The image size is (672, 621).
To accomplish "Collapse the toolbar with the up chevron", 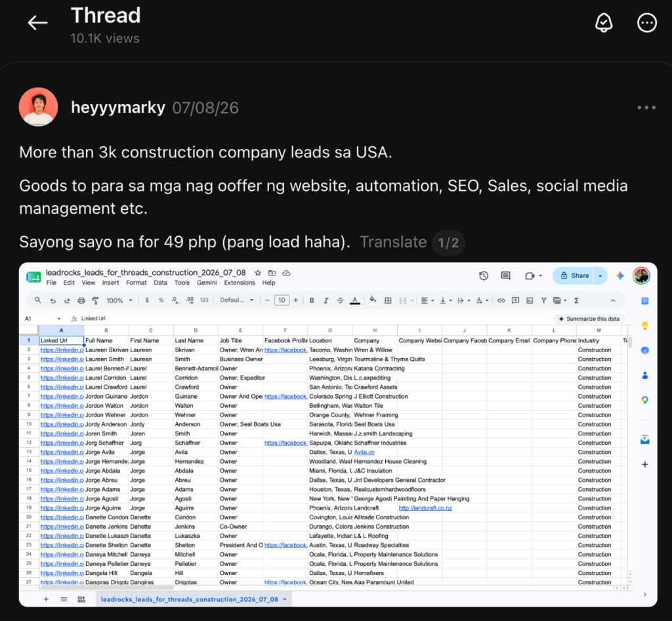I will [x=613, y=300].
